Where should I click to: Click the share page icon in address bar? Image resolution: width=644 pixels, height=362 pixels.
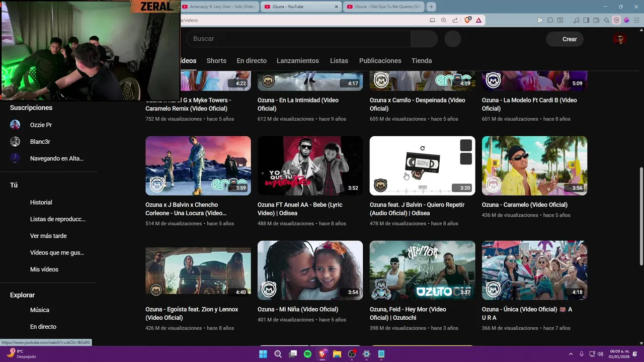tap(455, 20)
